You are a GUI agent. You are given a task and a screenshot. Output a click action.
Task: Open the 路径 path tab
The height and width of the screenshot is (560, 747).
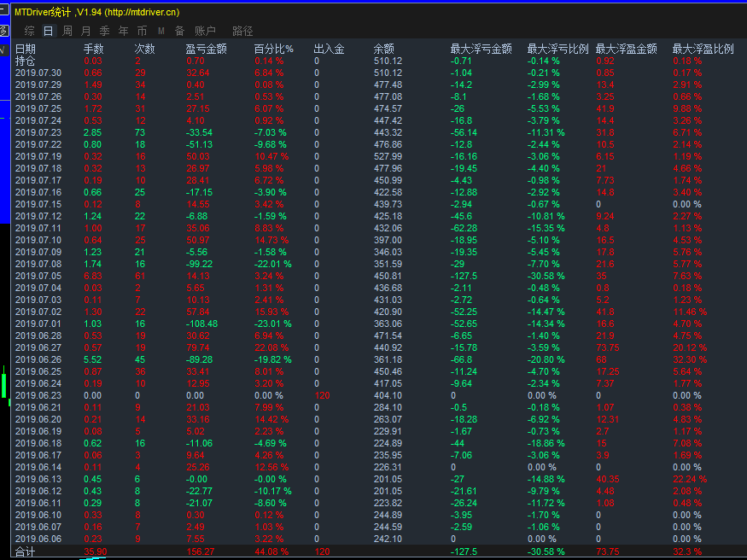click(242, 32)
